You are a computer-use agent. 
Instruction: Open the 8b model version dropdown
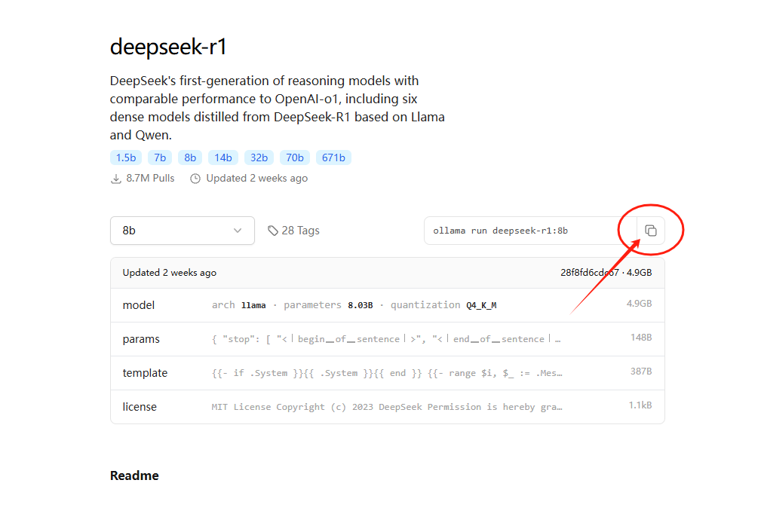[183, 231]
